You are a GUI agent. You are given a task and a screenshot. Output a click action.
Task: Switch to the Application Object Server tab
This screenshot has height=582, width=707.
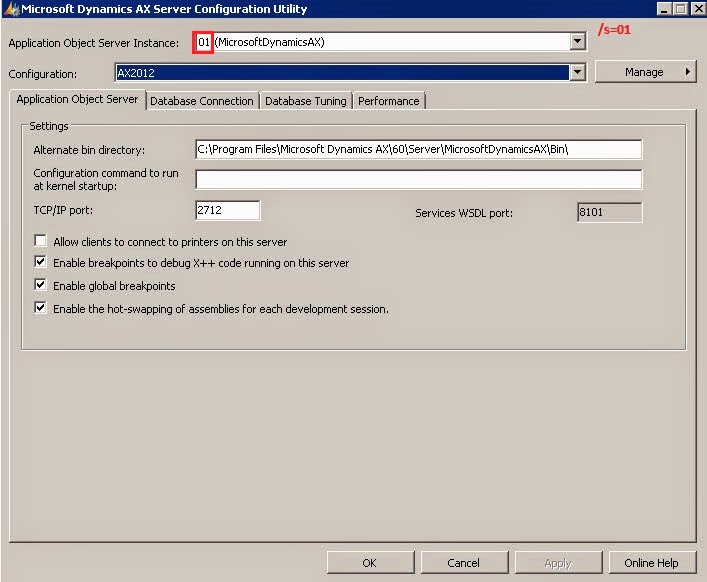(77, 99)
